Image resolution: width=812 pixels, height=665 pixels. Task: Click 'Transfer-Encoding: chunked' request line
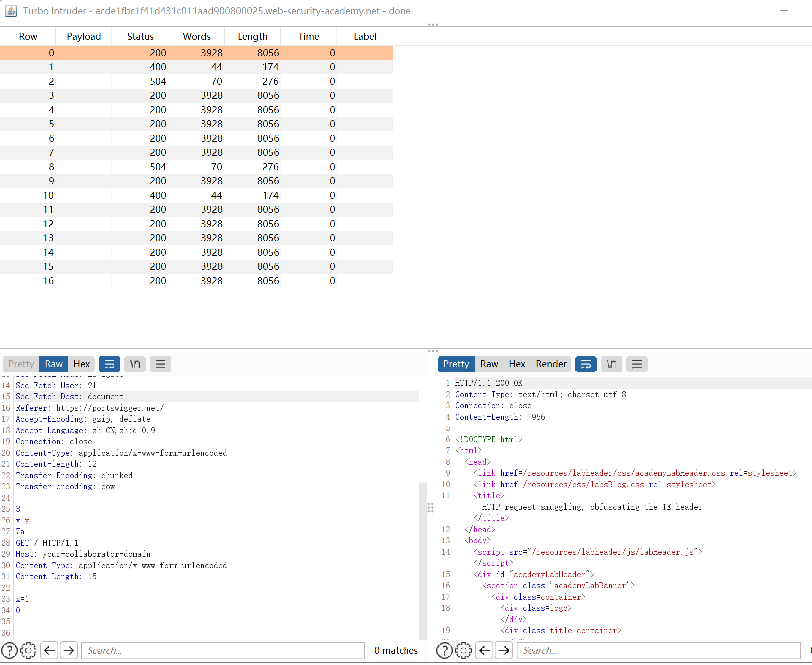tap(74, 475)
